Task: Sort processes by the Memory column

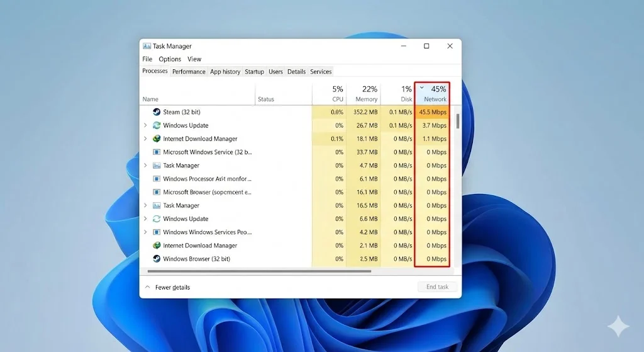Action: click(364, 94)
